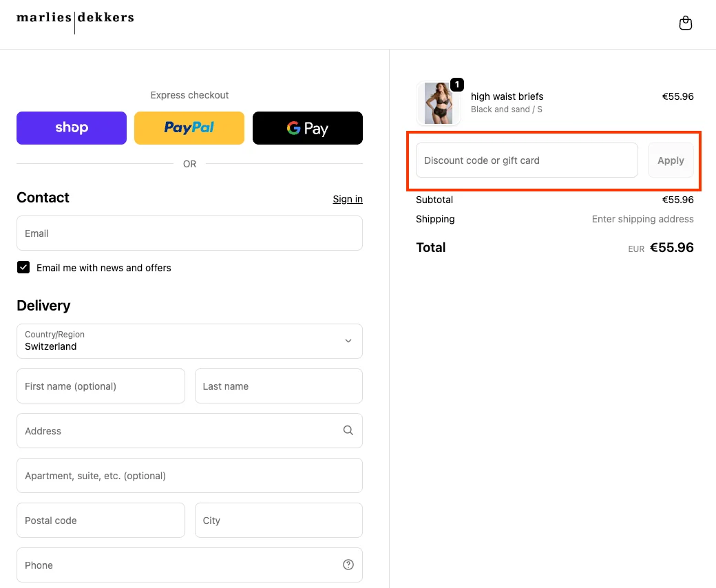Image resolution: width=716 pixels, height=588 pixels.
Task: Select the First name (optional) field
Action: click(101, 386)
